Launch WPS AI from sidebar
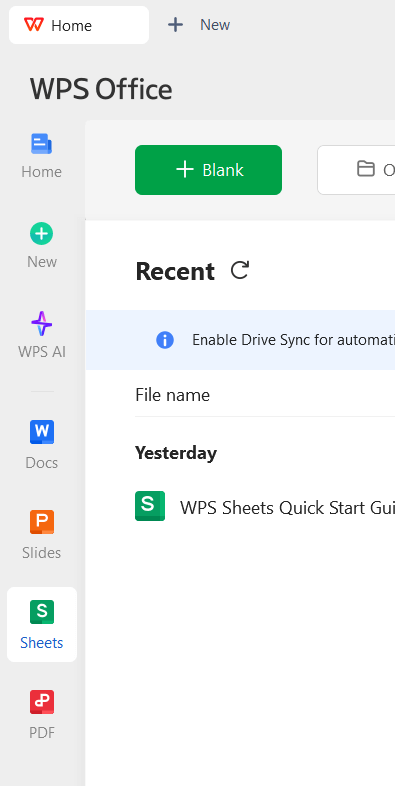Viewport: 395px width, 786px height. tap(42, 335)
